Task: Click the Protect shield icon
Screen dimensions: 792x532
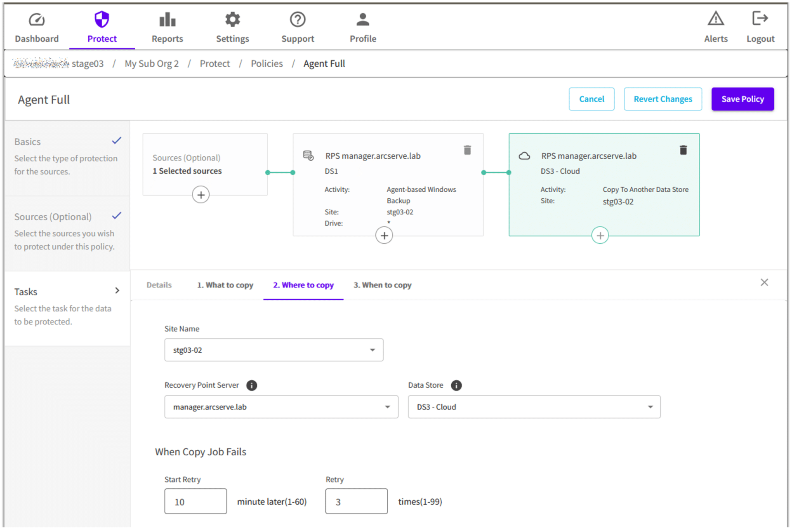Action: (101, 19)
